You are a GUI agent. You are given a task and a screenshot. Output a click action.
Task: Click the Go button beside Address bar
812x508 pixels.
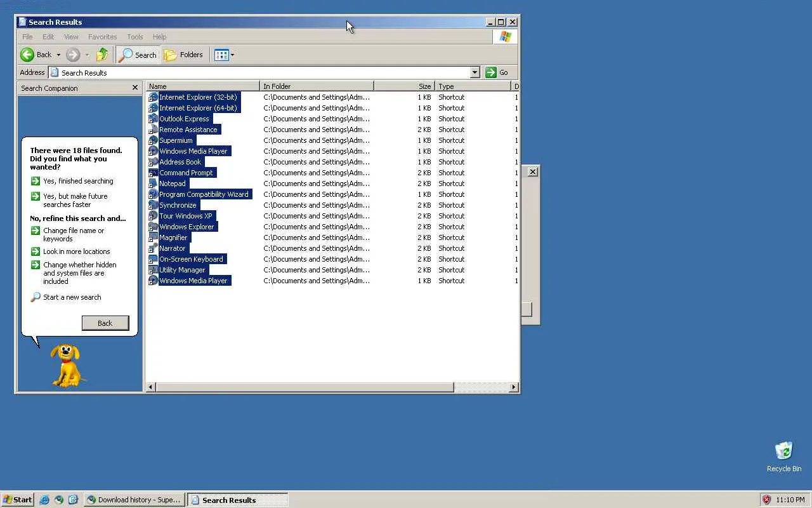497,72
